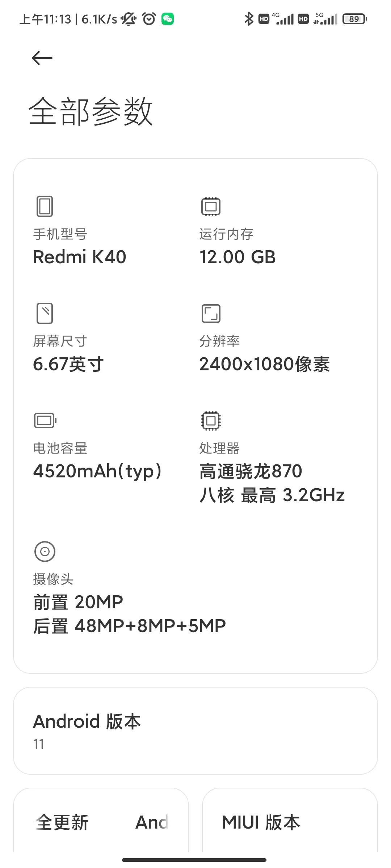The image size is (391, 868).
Task: Tap the back arrow to leave 全部参数
Action: [x=41, y=58]
